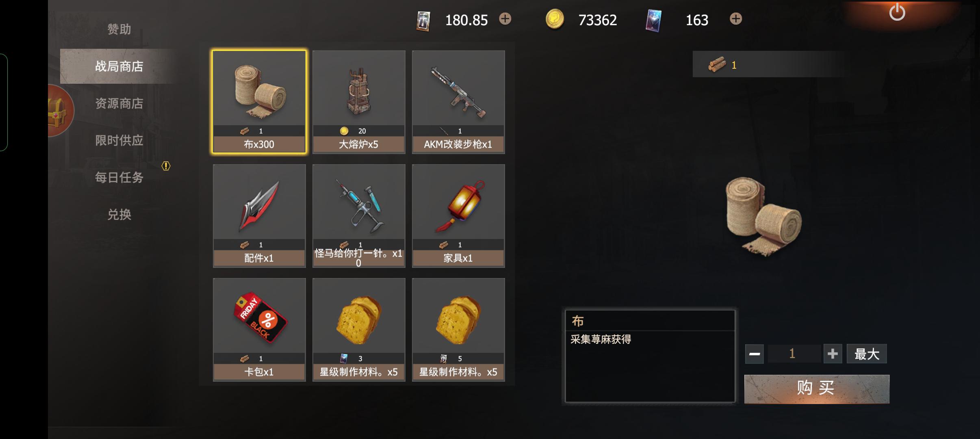Select the Black Friday 卡包x1 item
The width and height of the screenshot is (980, 439).
pos(259,330)
